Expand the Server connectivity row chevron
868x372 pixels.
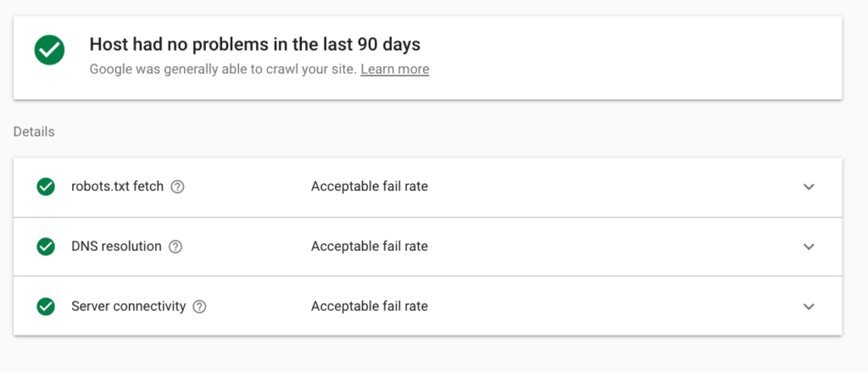coord(809,307)
